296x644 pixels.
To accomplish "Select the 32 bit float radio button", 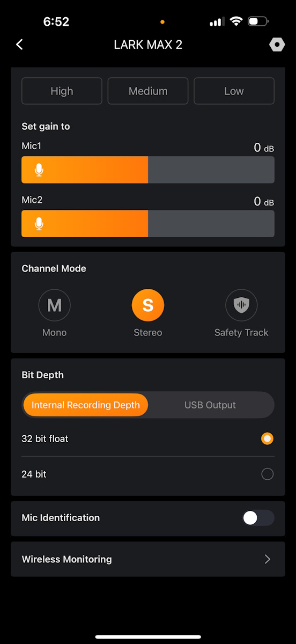I will tap(267, 438).
